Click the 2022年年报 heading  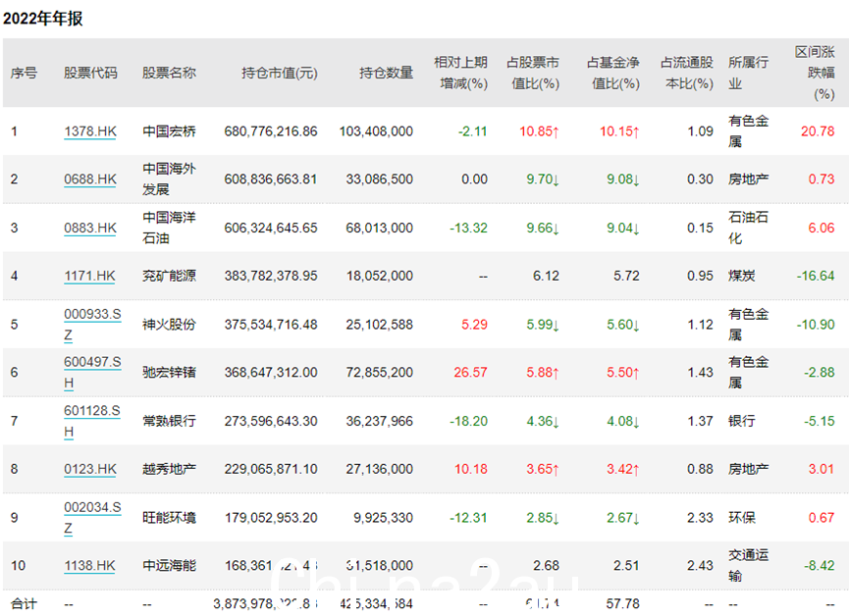click(43, 19)
